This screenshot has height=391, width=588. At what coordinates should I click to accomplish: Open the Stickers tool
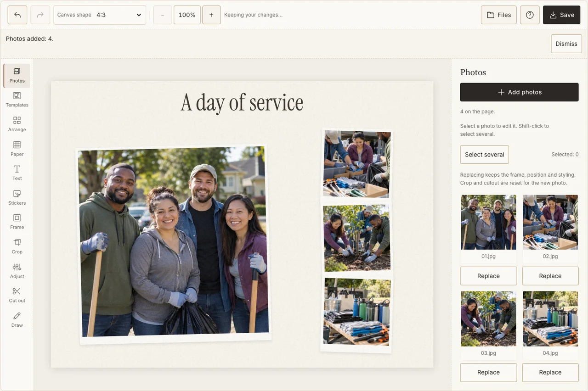[17, 198]
